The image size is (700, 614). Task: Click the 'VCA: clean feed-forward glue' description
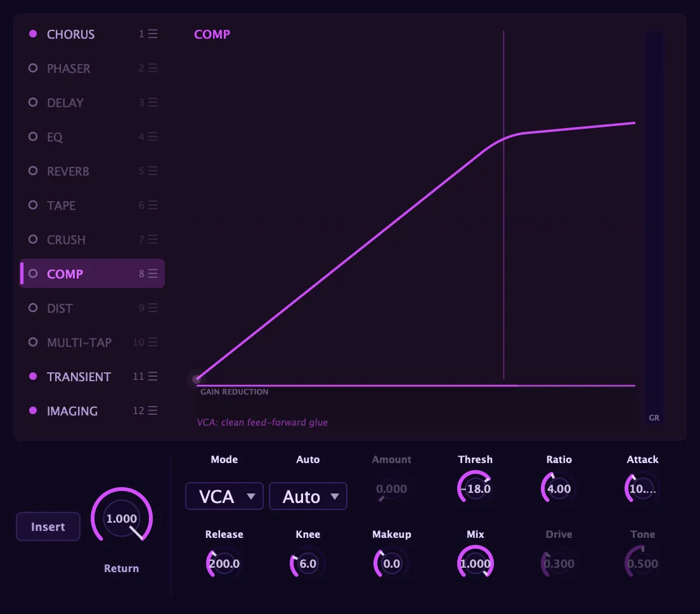click(262, 422)
